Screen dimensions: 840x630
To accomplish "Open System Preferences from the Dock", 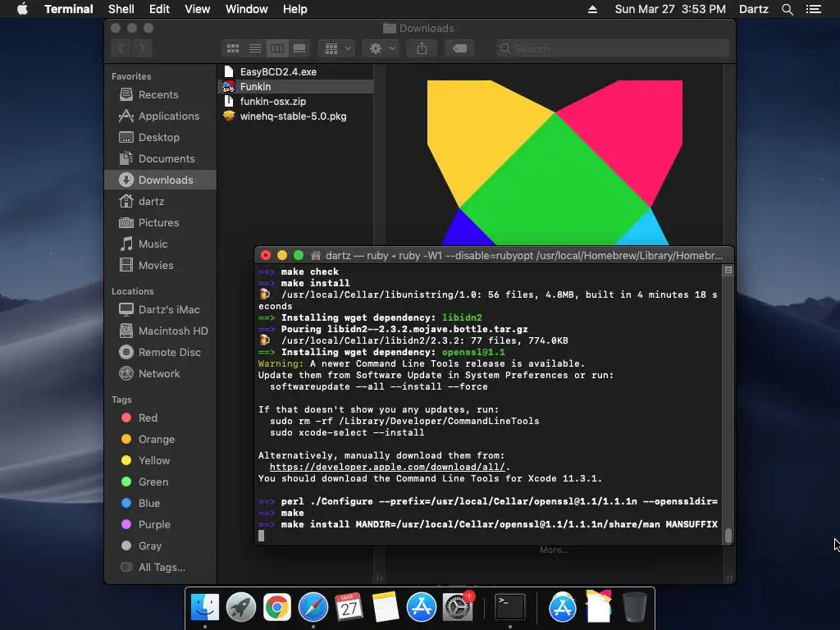I will [x=458, y=608].
